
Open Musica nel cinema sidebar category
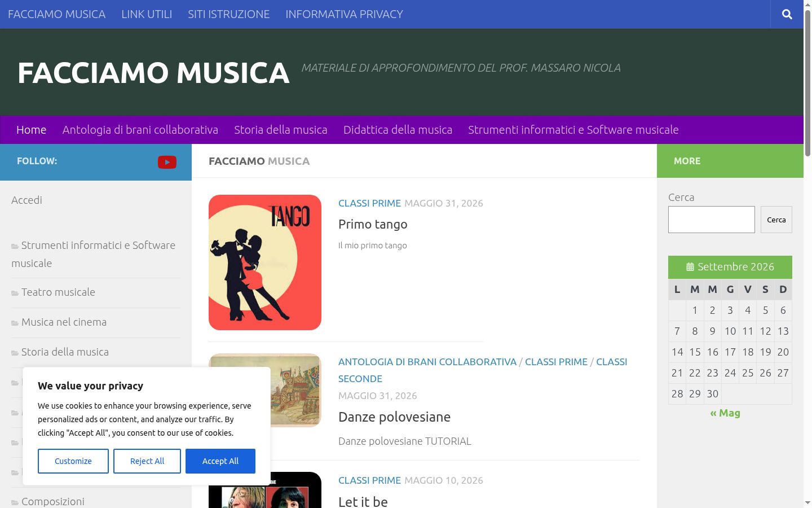[x=64, y=322]
